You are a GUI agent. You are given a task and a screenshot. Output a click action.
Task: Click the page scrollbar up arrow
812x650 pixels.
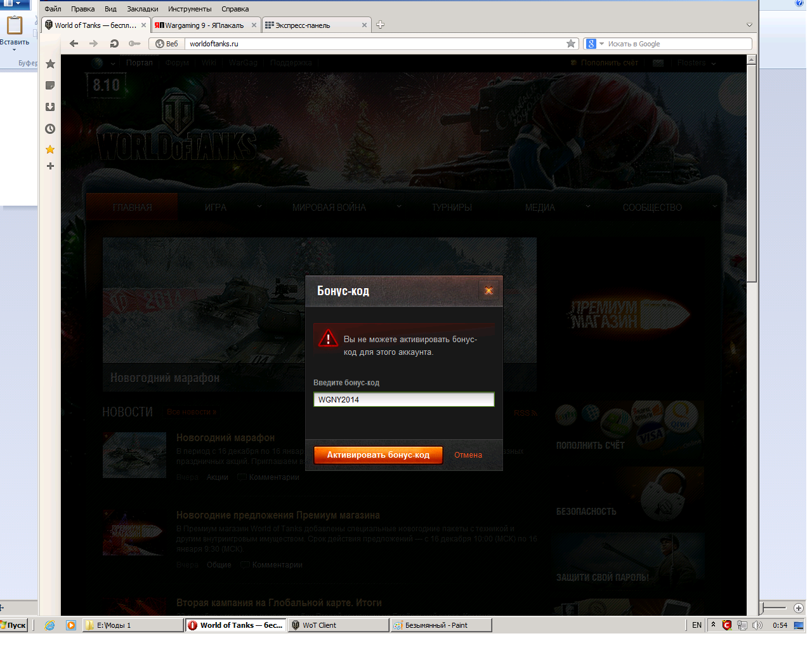(x=752, y=60)
